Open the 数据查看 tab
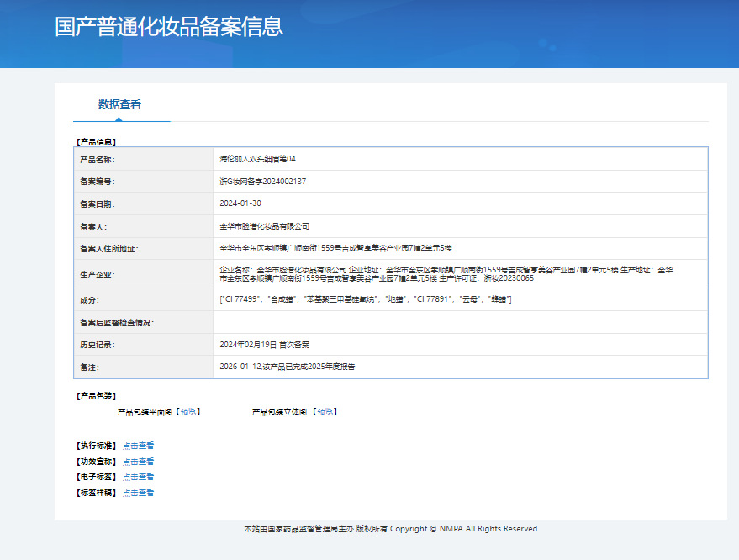The image size is (739, 560). pyautogui.click(x=119, y=104)
